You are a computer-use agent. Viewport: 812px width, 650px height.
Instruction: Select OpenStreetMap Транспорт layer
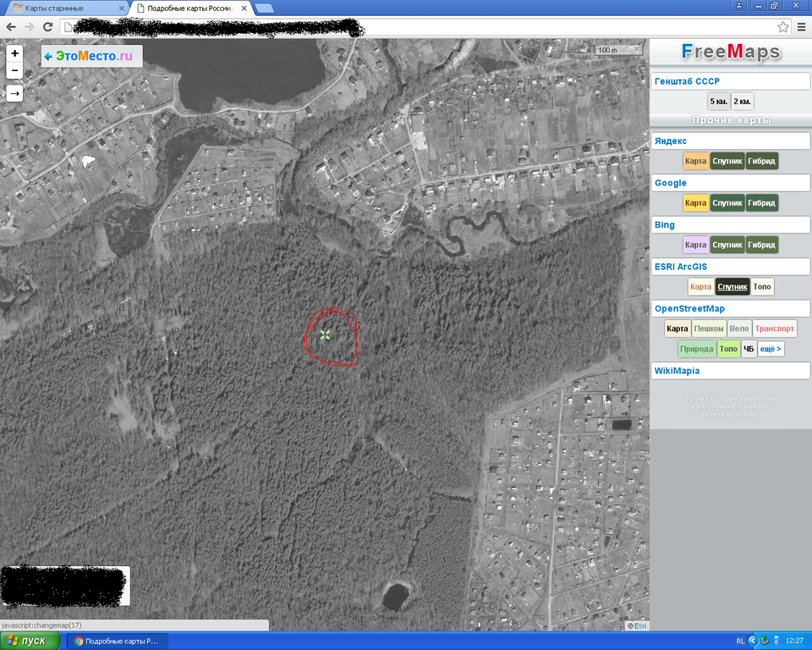[774, 328]
